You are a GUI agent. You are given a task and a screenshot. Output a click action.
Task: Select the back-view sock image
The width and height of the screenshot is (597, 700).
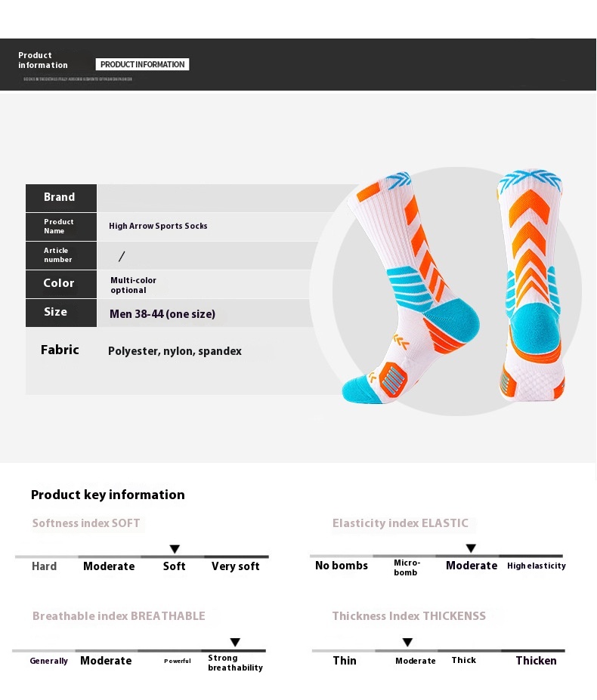coord(530,285)
